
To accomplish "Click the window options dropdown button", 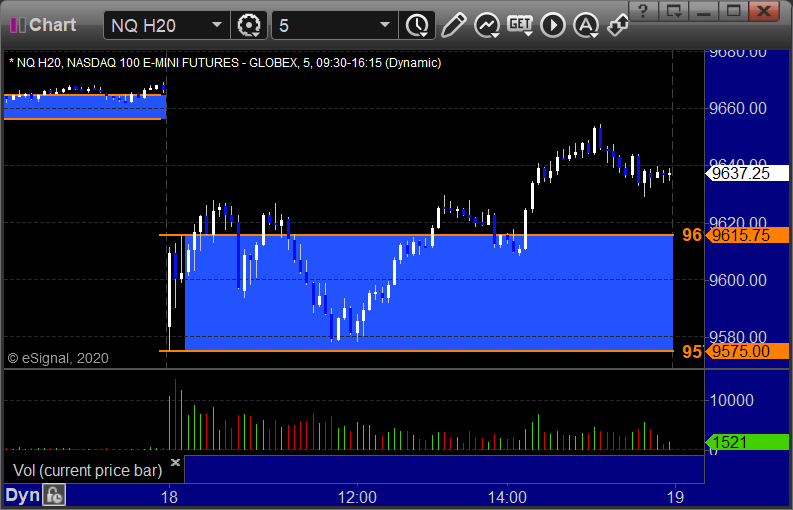I will tap(673, 11).
